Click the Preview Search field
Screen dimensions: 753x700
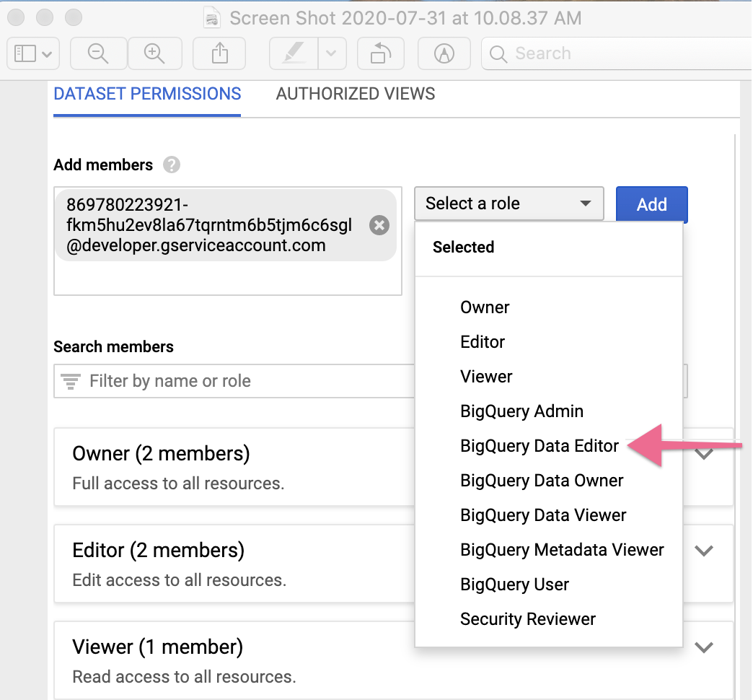[x=617, y=53]
